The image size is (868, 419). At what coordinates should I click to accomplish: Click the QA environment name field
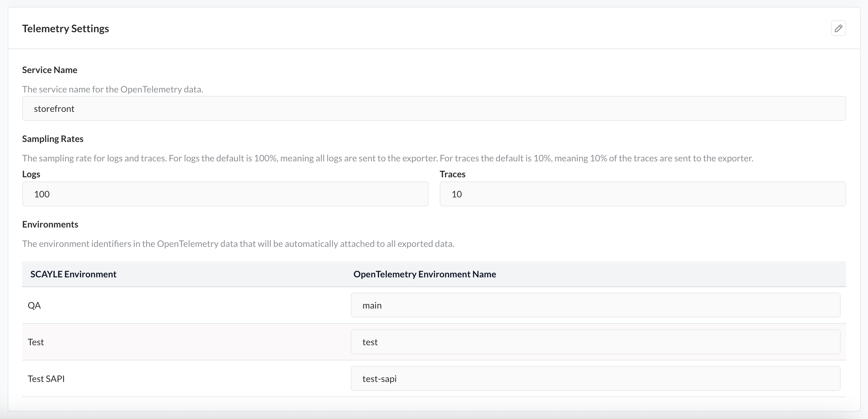tap(595, 305)
